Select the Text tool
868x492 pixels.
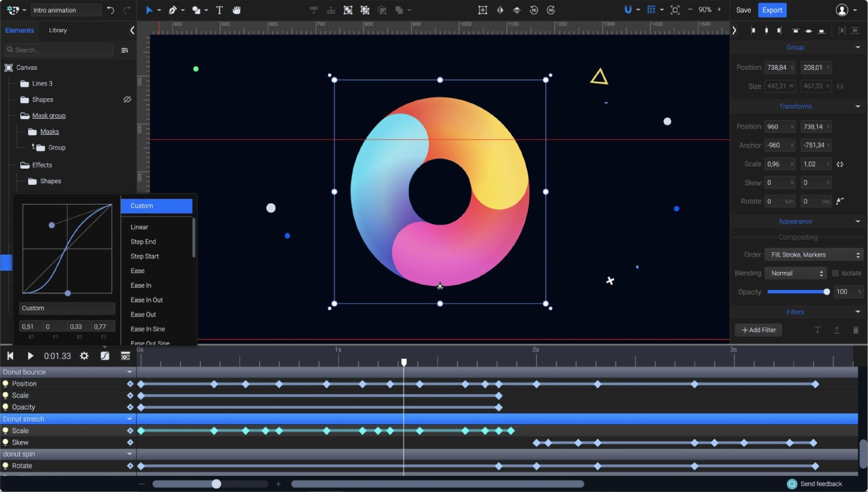point(220,10)
